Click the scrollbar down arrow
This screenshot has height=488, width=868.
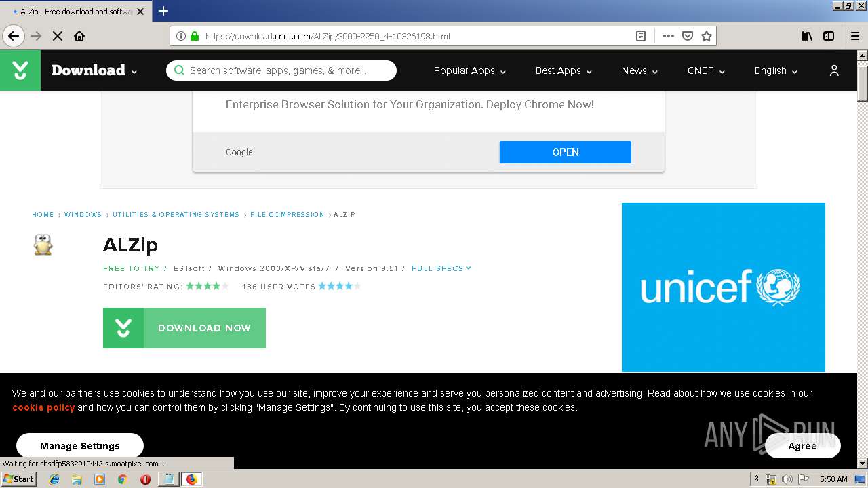click(863, 463)
